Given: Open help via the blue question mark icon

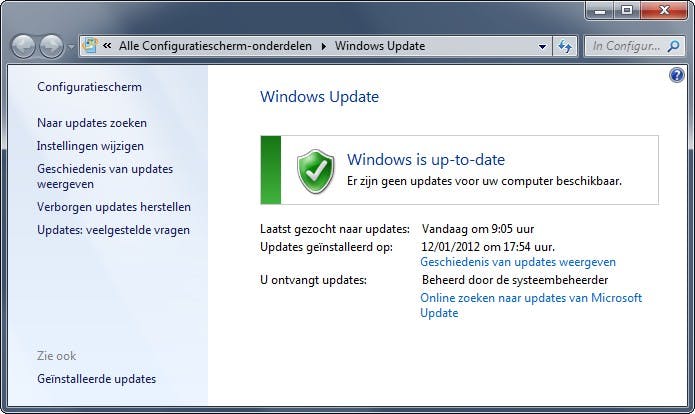Looking at the screenshot, I should pos(677,75).
